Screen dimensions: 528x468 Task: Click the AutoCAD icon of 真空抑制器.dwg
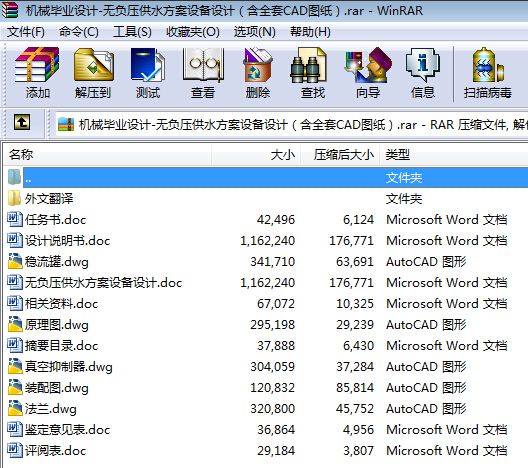[x=14, y=366]
